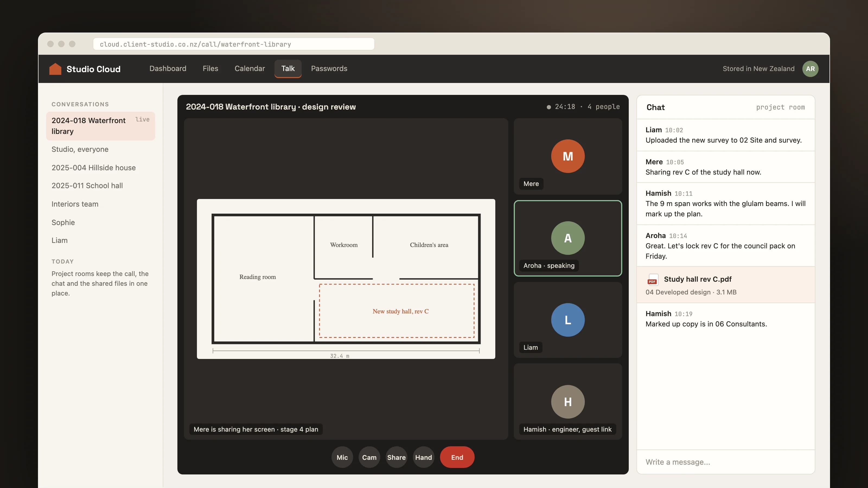Open 2024-018 Waterfront library conversation

pos(100,126)
